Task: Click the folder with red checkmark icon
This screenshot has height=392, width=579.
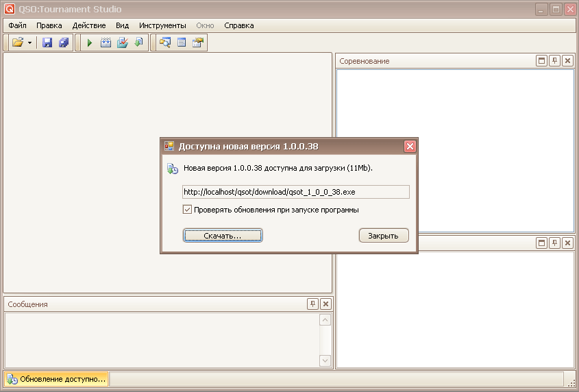Action: (x=123, y=42)
